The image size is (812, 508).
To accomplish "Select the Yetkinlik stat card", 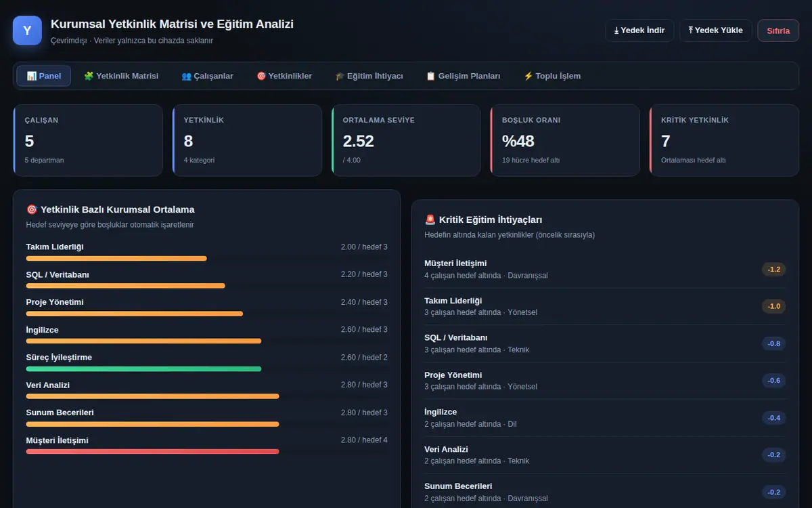I will coord(247,140).
